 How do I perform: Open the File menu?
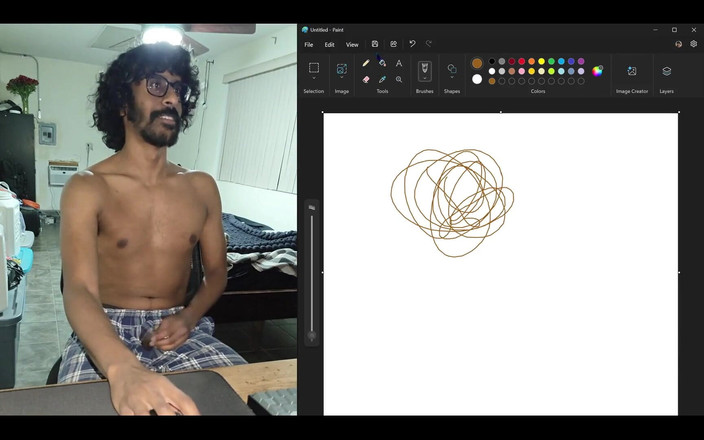coord(309,44)
